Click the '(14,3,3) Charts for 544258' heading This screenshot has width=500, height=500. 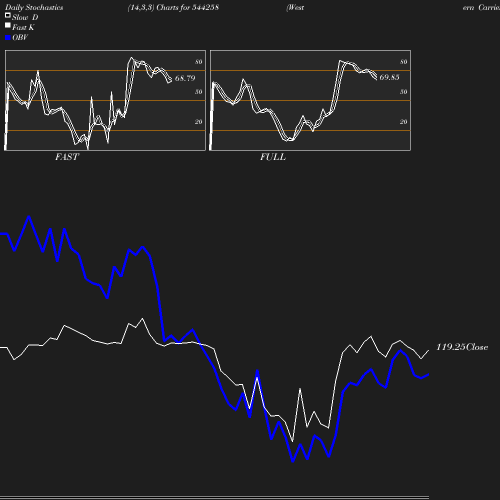point(173,7)
